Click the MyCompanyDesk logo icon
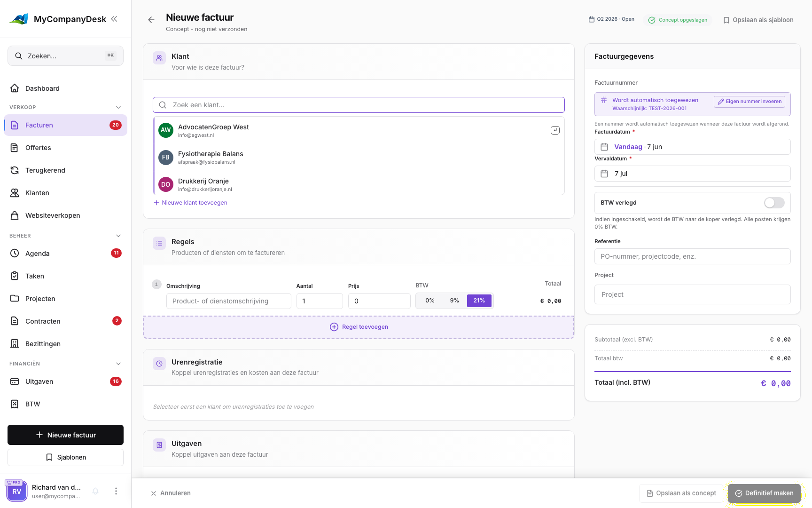 (x=19, y=19)
